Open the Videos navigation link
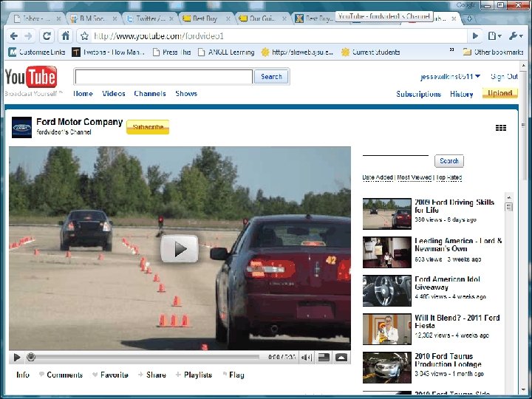This screenshot has height=399, width=532. [x=114, y=94]
